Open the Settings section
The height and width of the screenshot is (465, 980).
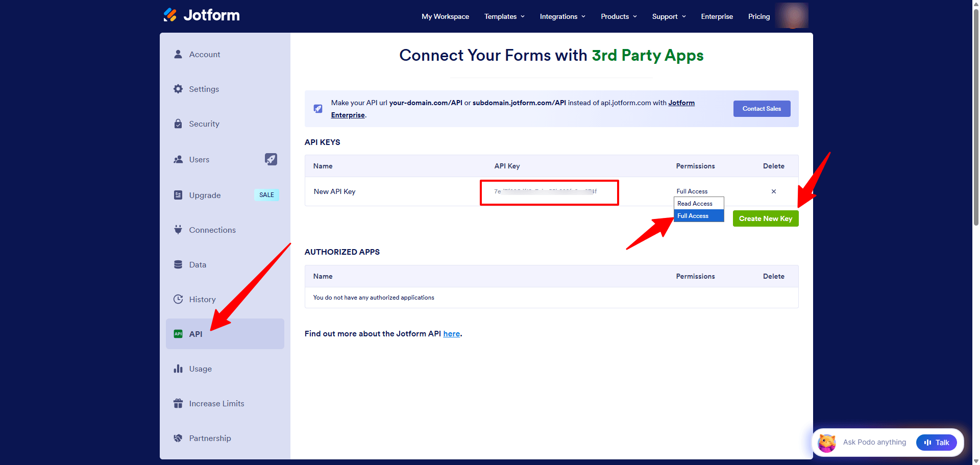(x=225, y=89)
